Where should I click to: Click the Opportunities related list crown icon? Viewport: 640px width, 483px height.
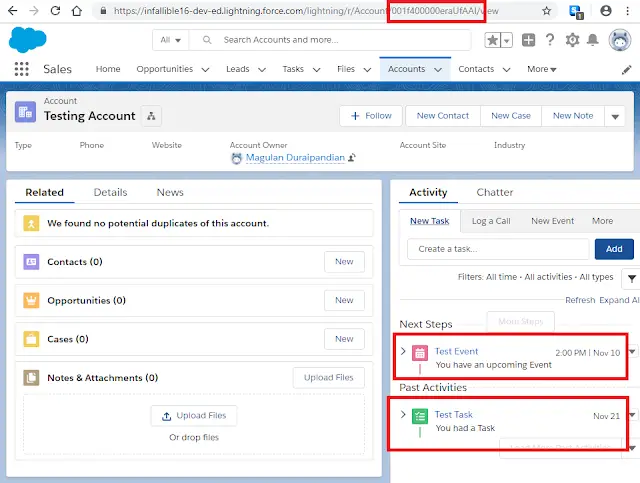click(x=31, y=300)
